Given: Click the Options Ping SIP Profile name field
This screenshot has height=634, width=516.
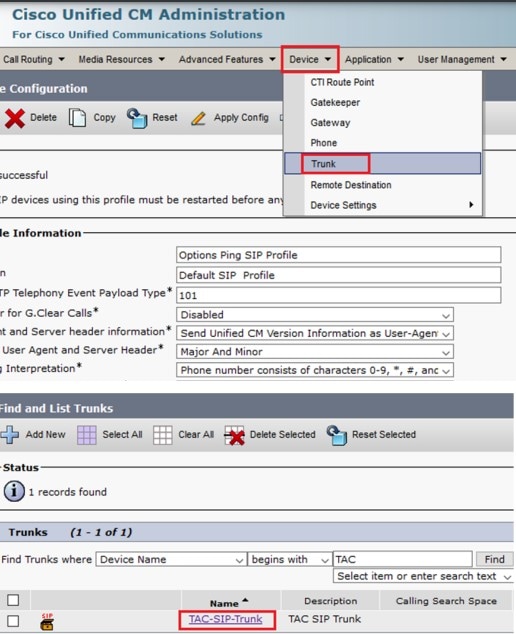Looking at the screenshot, I should click(338, 255).
